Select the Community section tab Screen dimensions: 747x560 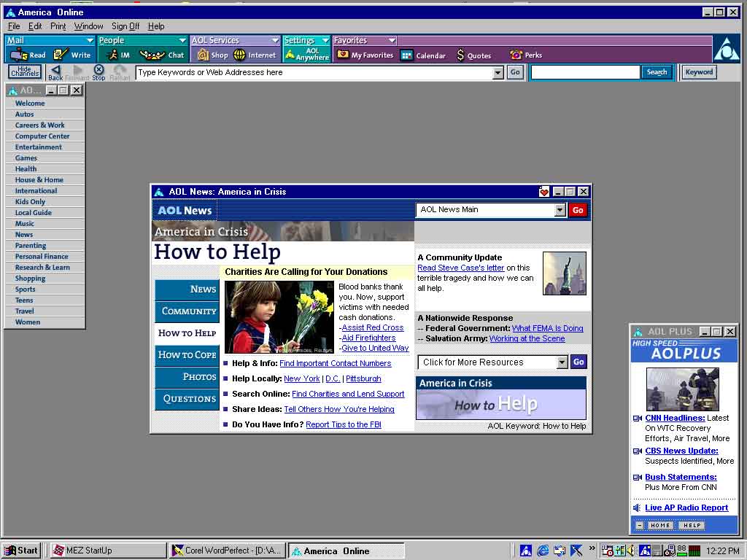point(187,311)
